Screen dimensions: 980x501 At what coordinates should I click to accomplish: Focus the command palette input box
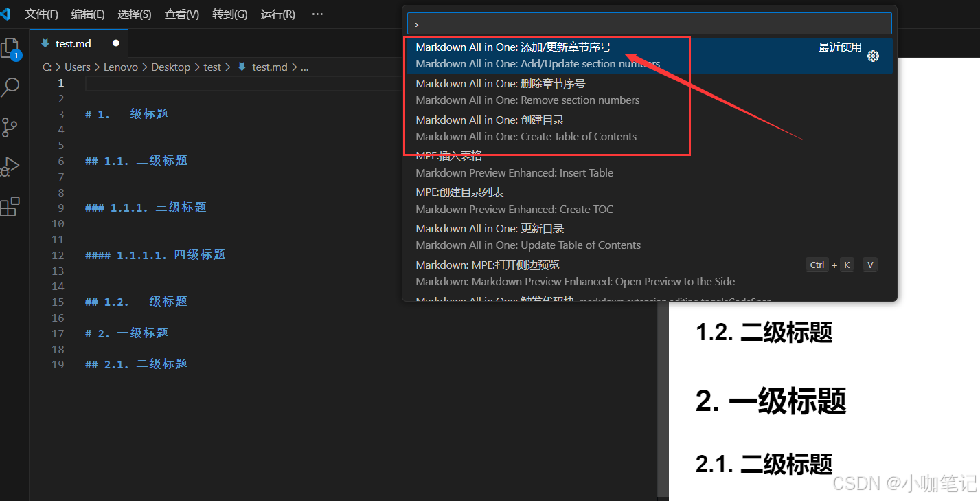[x=649, y=23]
